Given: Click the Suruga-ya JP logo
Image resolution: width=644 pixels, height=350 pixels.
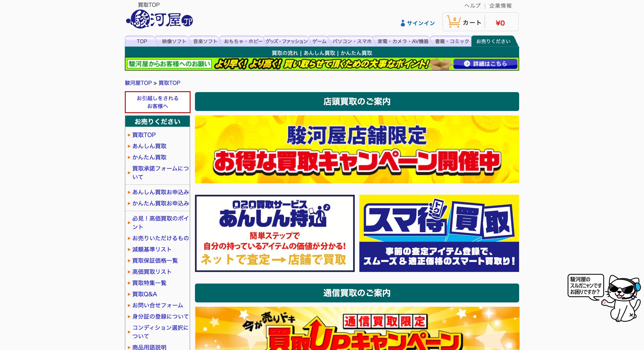Looking at the screenshot, I should coord(159,19).
